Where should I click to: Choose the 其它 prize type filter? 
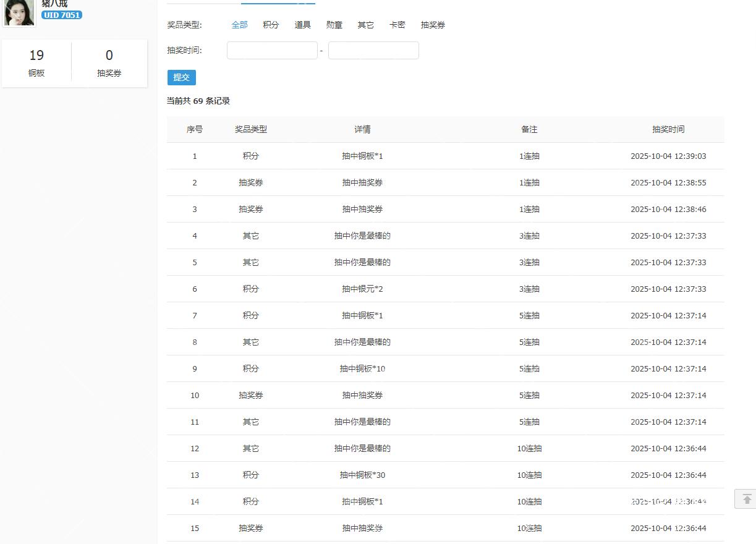point(365,25)
